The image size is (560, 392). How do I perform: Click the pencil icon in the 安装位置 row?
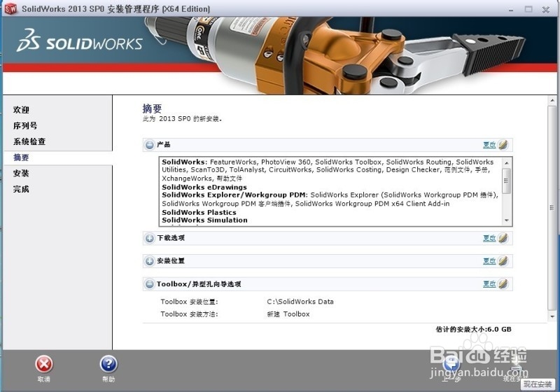pyautogui.click(x=503, y=261)
